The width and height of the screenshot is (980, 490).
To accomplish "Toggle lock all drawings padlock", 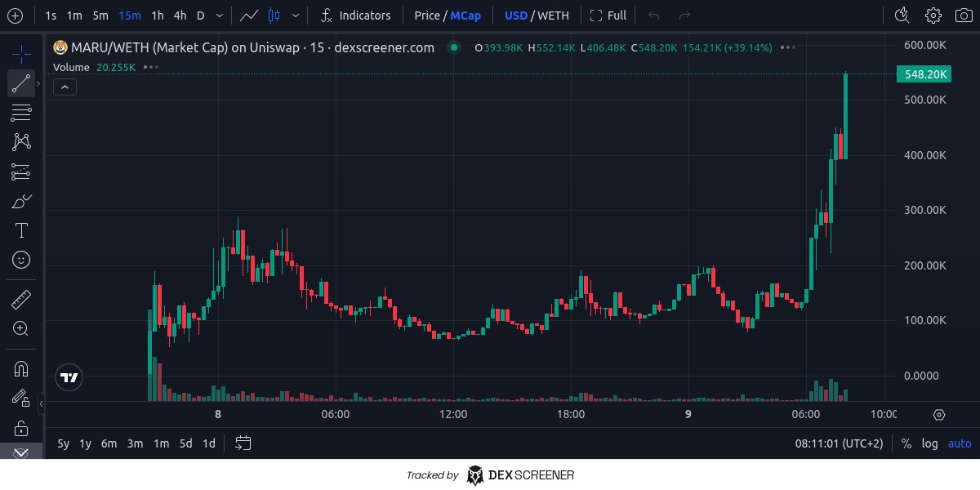I will point(21,428).
